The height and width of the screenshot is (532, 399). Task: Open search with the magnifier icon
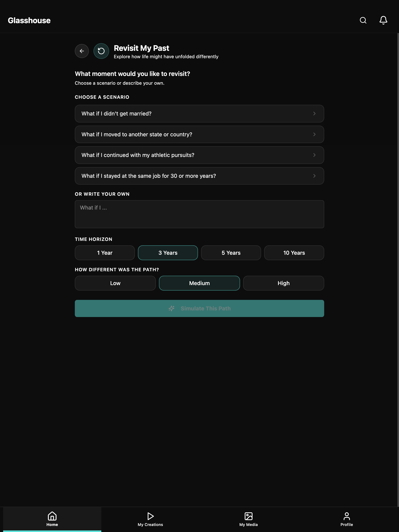(363, 20)
